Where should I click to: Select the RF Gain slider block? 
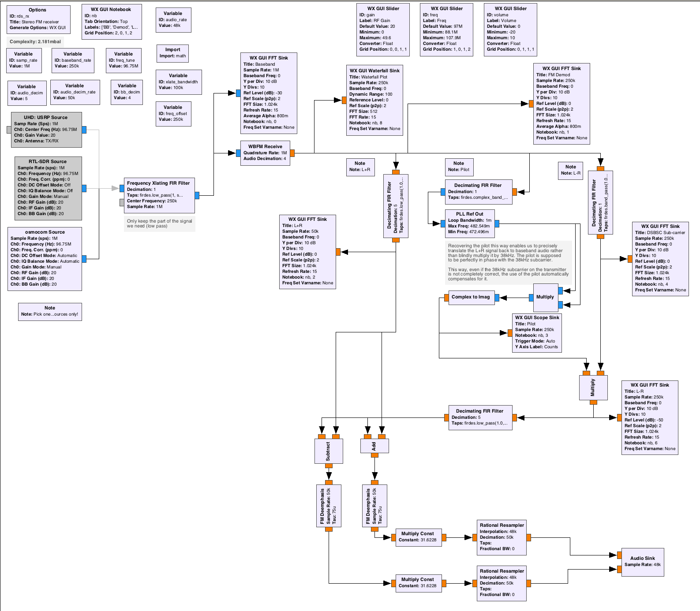click(383, 30)
